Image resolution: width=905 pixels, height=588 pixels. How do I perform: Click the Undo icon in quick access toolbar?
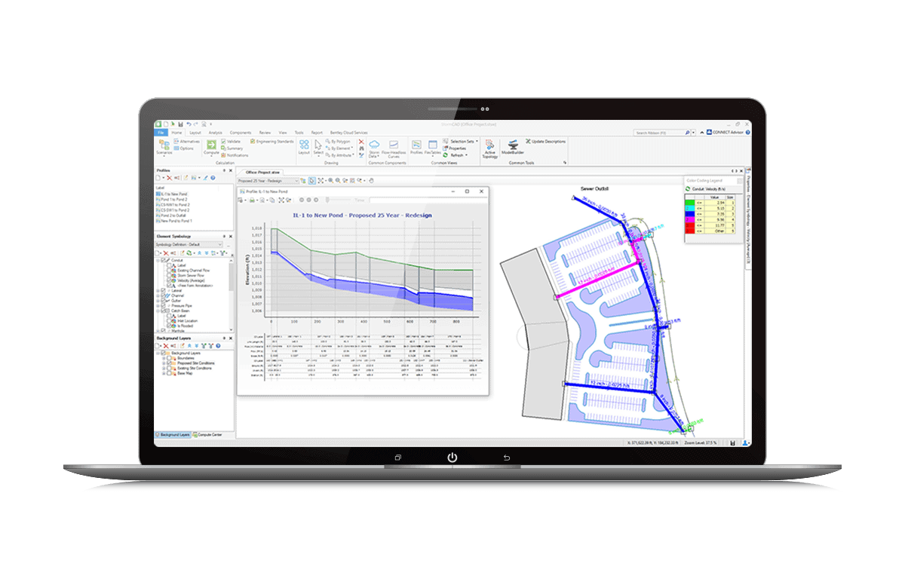189,124
